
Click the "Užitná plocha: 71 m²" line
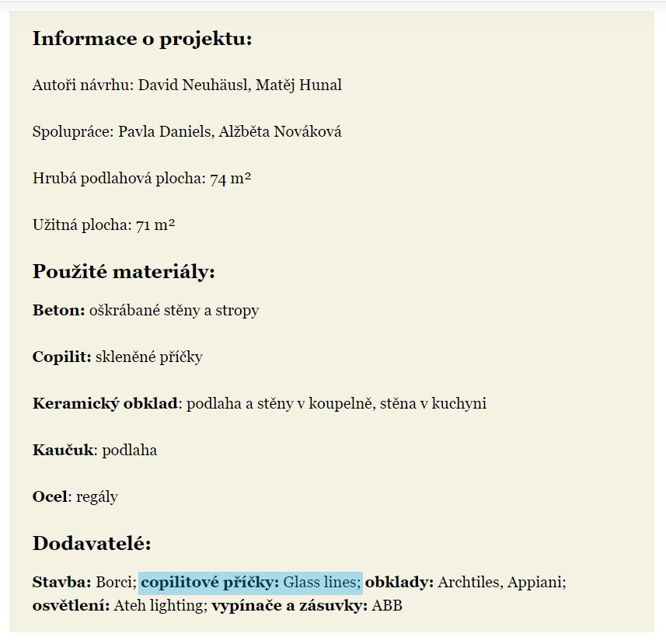(103, 225)
